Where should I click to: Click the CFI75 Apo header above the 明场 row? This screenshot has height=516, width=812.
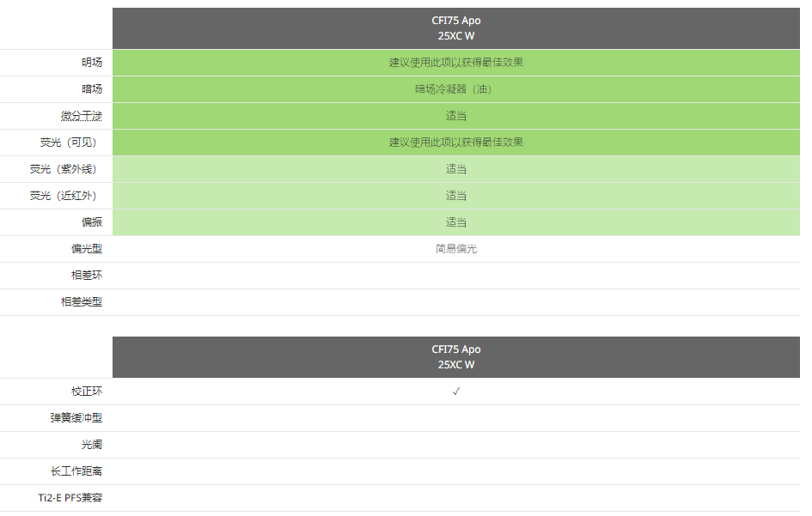(455, 28)
